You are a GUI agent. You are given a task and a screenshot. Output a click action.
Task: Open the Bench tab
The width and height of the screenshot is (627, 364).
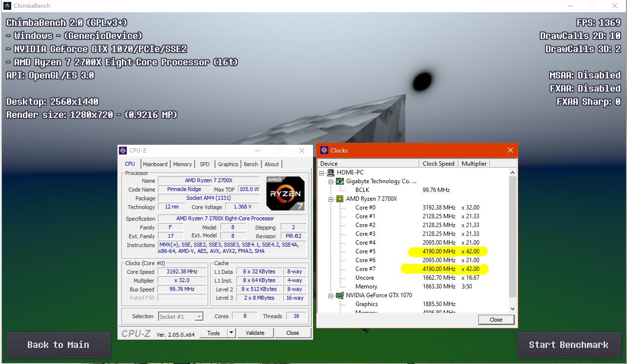[x=251, y=164]
